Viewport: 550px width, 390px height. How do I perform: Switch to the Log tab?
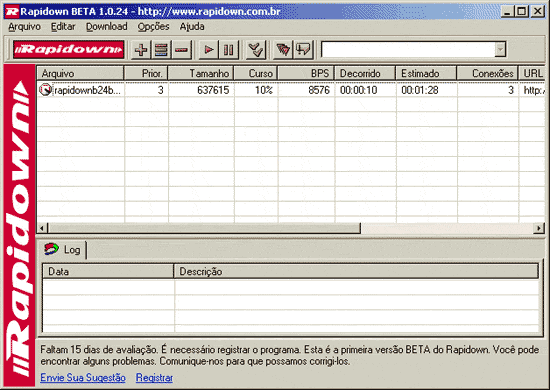[x=62, y=250]
